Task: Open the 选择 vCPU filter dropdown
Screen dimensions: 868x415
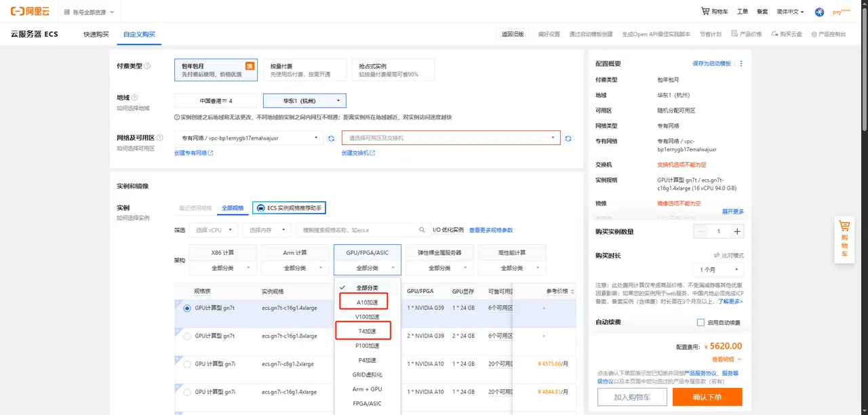Action: pos(213,230)
